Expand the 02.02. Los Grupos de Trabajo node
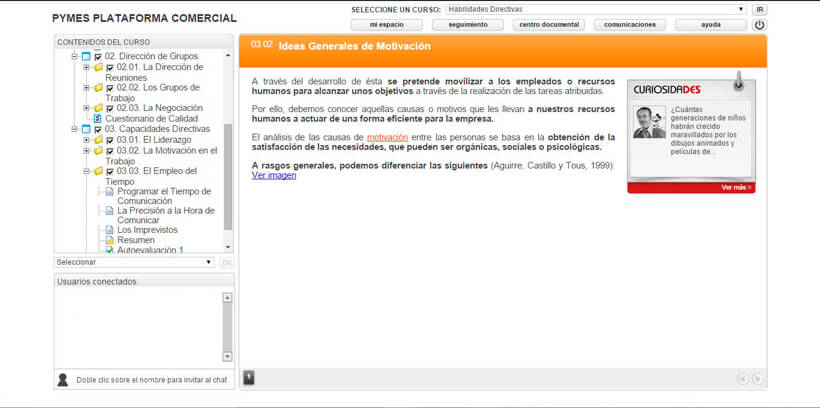Image resolution: width=820 pixels, height=408 pixels. 86,88
